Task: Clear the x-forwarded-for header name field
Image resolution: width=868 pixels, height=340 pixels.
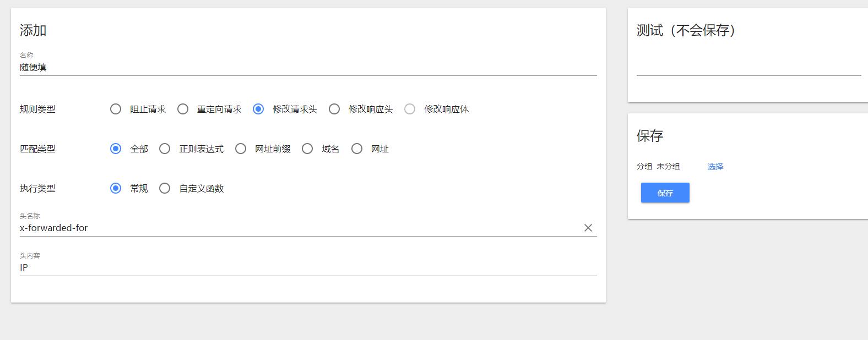Action: [588, 228]
